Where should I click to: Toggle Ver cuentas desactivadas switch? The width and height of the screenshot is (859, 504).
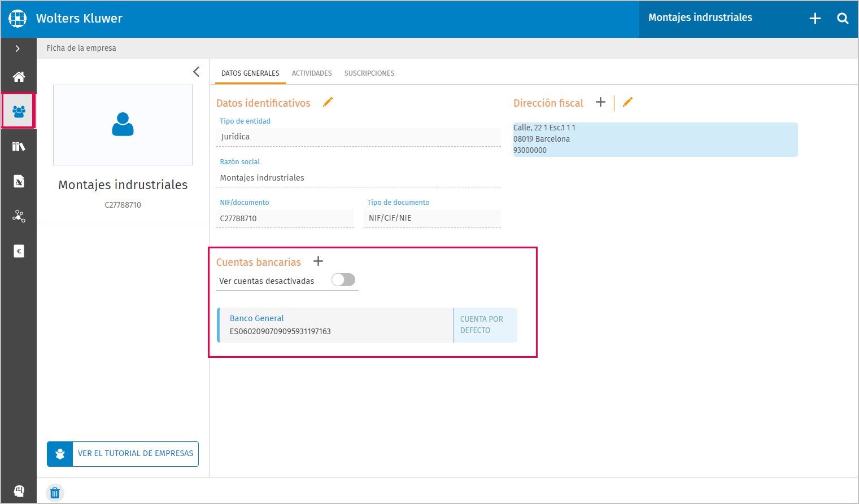pos(343,280)
